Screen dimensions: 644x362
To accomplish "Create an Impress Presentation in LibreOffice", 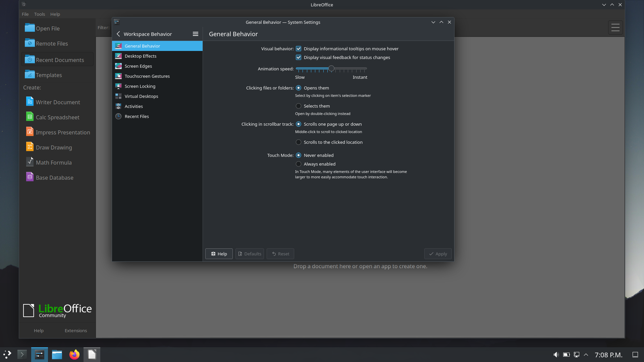I will (x=57, y=132).
